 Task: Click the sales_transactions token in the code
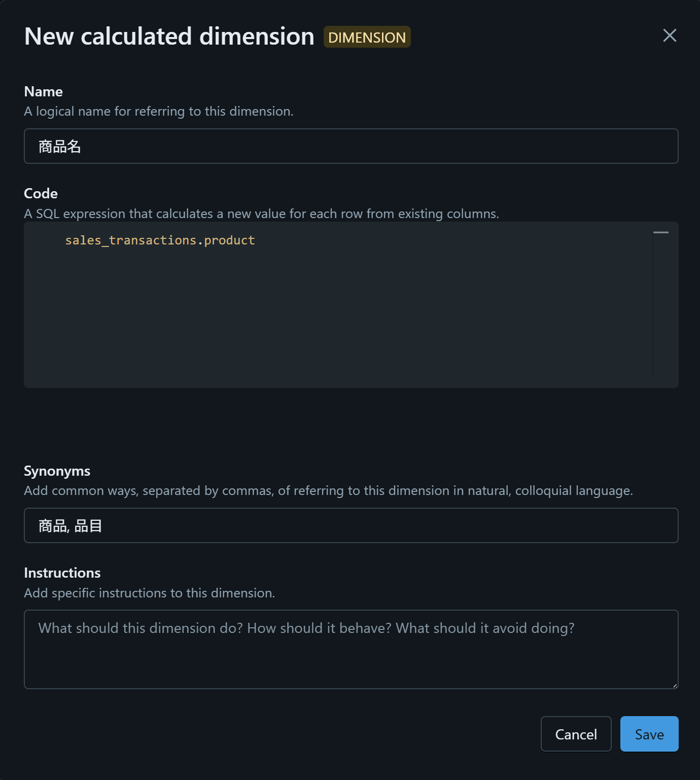pyautogui.click(x=130, y=240)
